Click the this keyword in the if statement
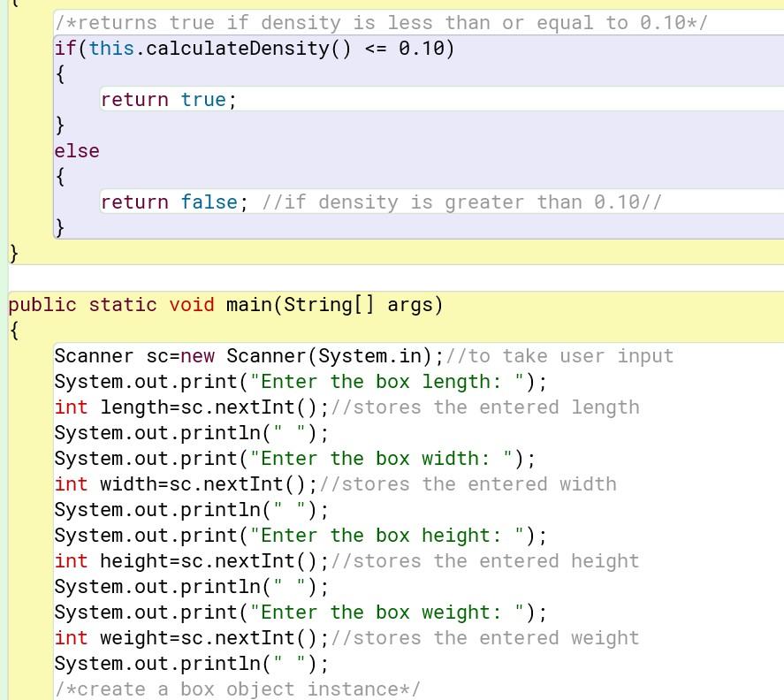 107,49
